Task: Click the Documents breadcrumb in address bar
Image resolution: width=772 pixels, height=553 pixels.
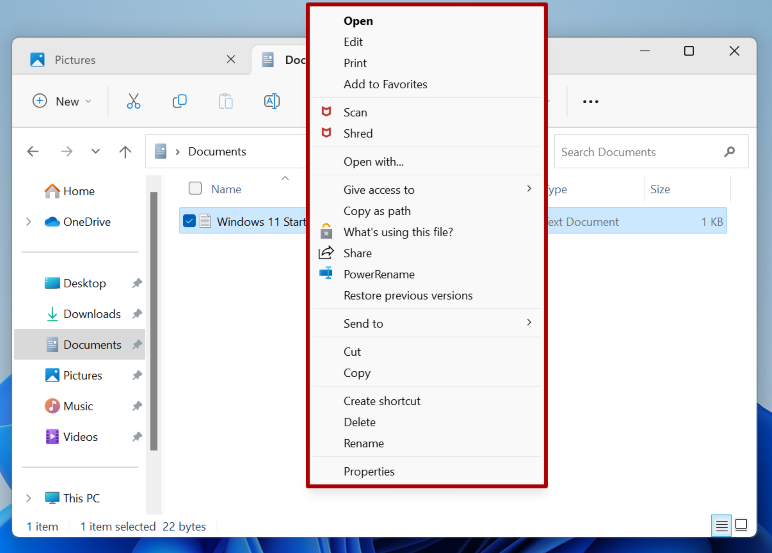Action: tap(217, 152)
